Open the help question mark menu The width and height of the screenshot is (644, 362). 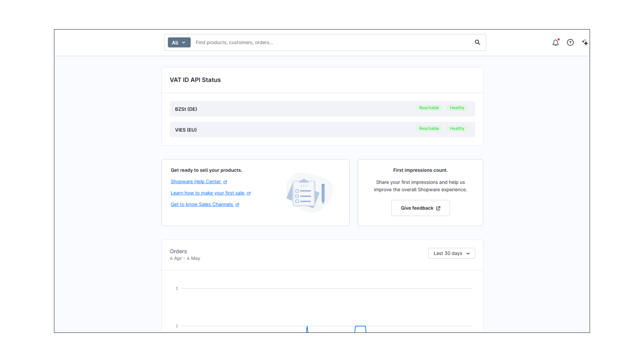coord(570,43)
